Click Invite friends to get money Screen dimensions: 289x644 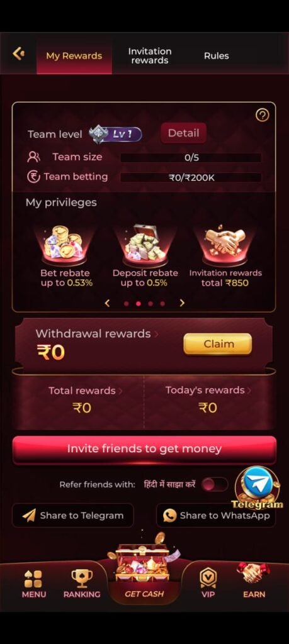(144, 449)
